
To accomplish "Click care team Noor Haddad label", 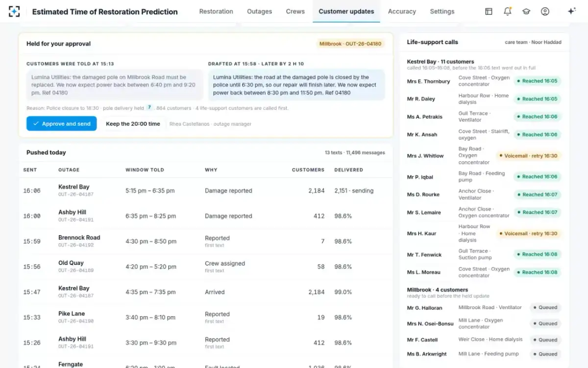I will pos(533,42).
